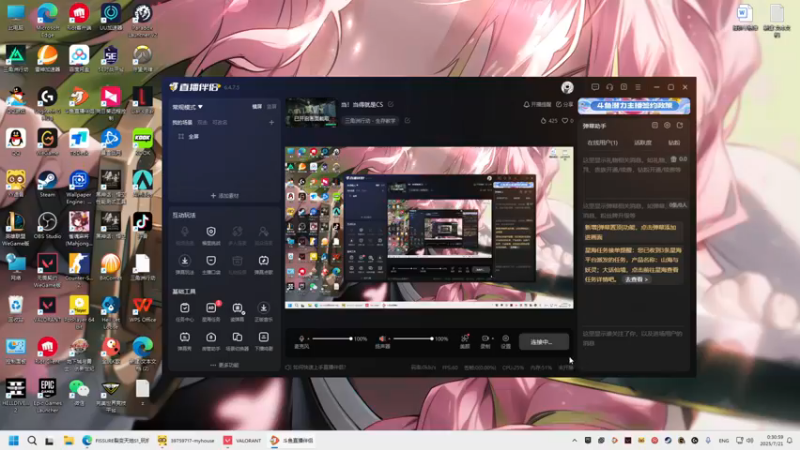Open OBS Studio desktop shortcut
Viewport: 800px width, 450px height.
[x=47, y=226]
